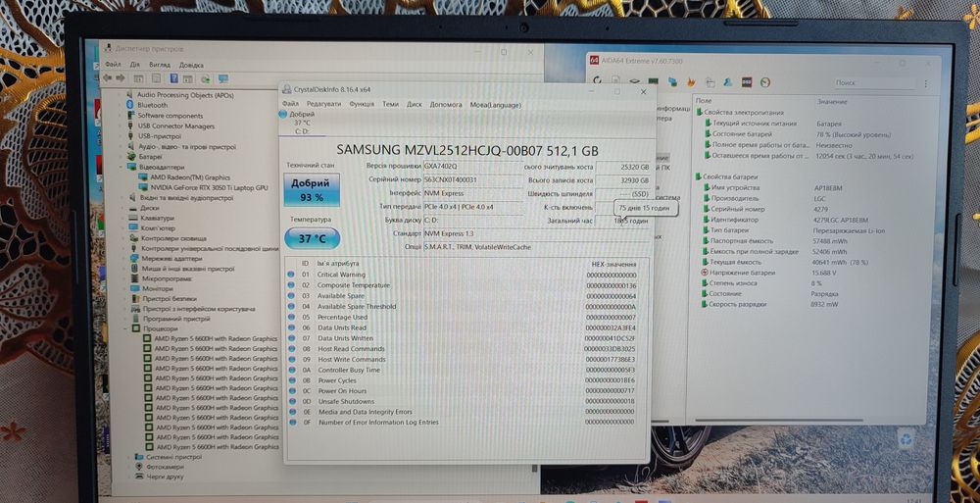Click AIDA64 OSD panel icon
Image resolution: width=980 pixels, height=503 pixels.
tap(746, 82)
